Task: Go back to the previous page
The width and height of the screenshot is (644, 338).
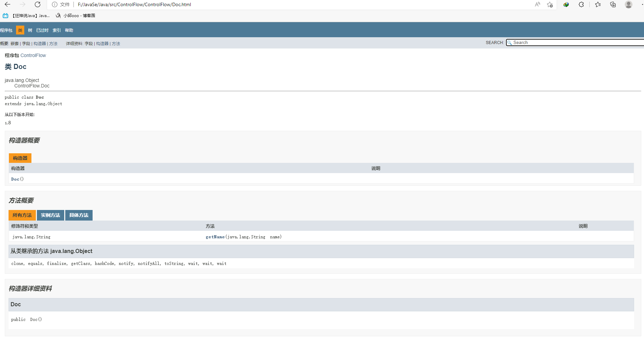Action: pos(8,4)
